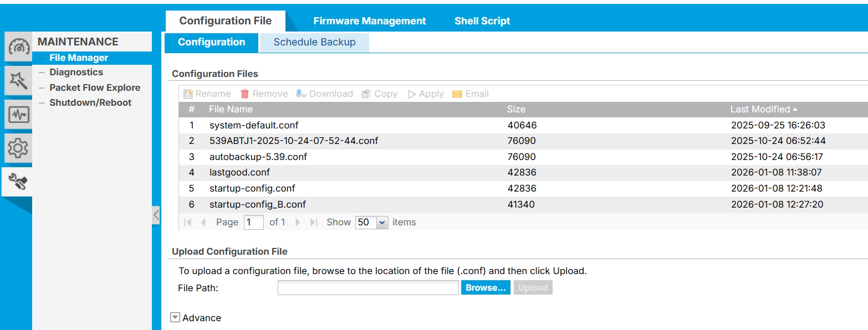
Task: Switch to the Shell Script tab
Action: tap(482, 21)
